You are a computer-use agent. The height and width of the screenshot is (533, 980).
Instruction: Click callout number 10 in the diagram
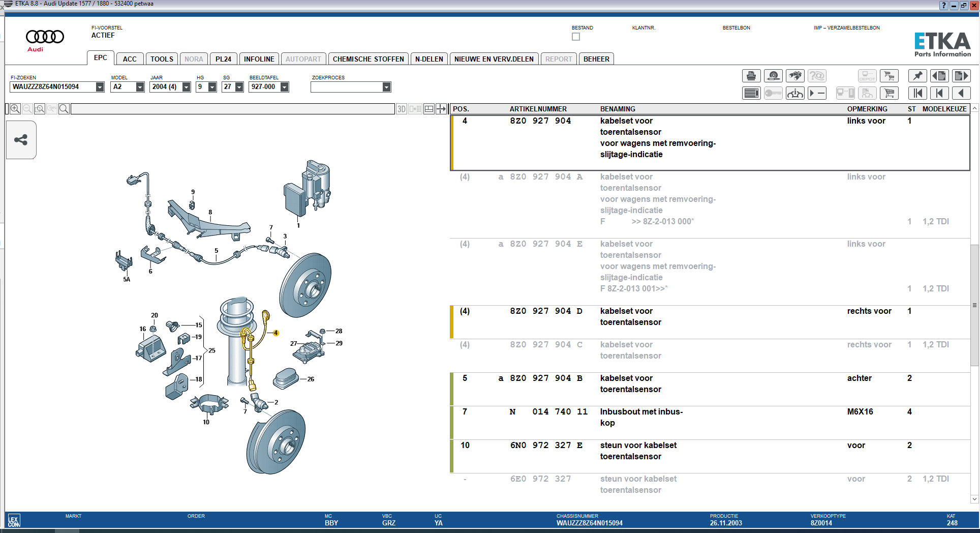(x=206, y=422)
